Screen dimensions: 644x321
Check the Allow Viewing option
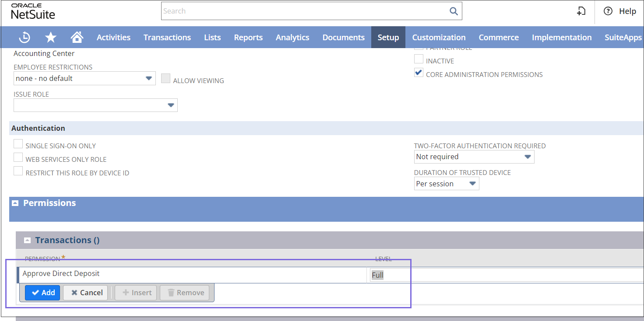click(165, 78)
